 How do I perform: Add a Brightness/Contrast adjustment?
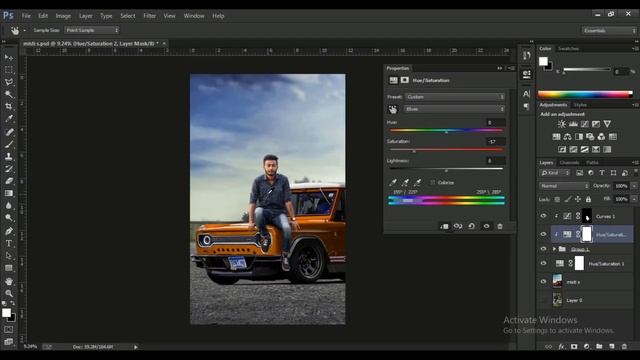(562, 124)
